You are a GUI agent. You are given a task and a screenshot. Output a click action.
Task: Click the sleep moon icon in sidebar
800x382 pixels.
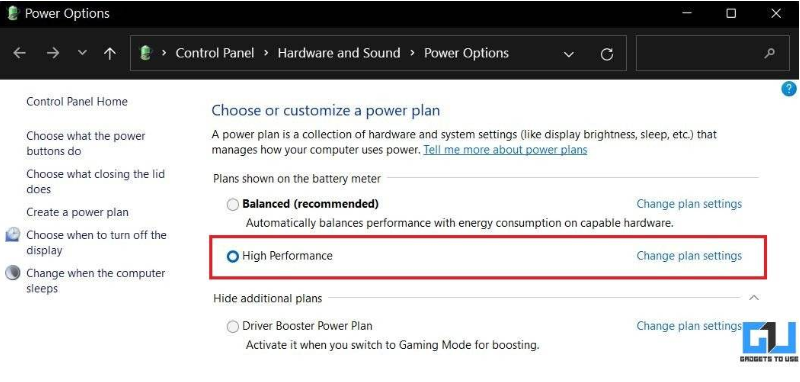coord(13,273)
